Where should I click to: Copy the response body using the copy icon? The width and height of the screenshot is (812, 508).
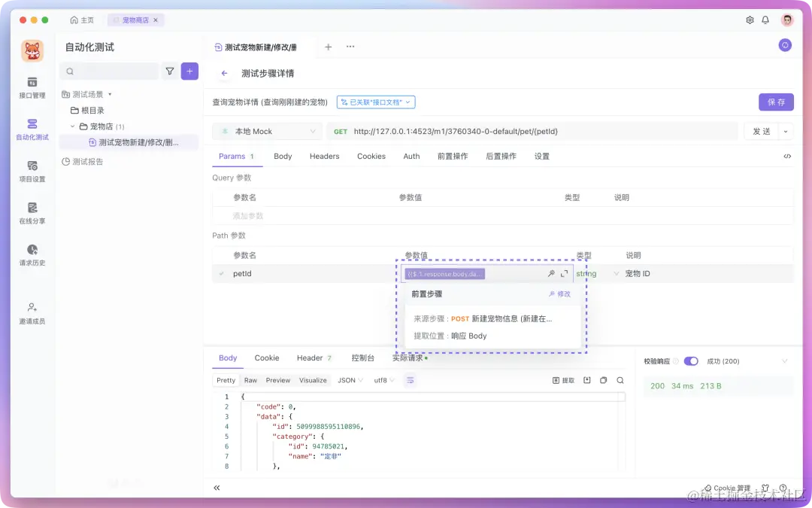pyautogui.click(x=602, y=380)
